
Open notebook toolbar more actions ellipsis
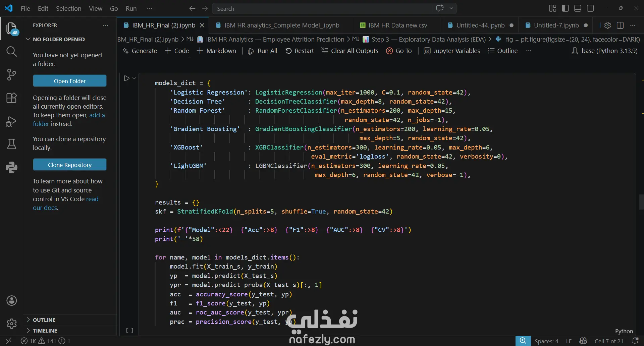pos(529,51)
